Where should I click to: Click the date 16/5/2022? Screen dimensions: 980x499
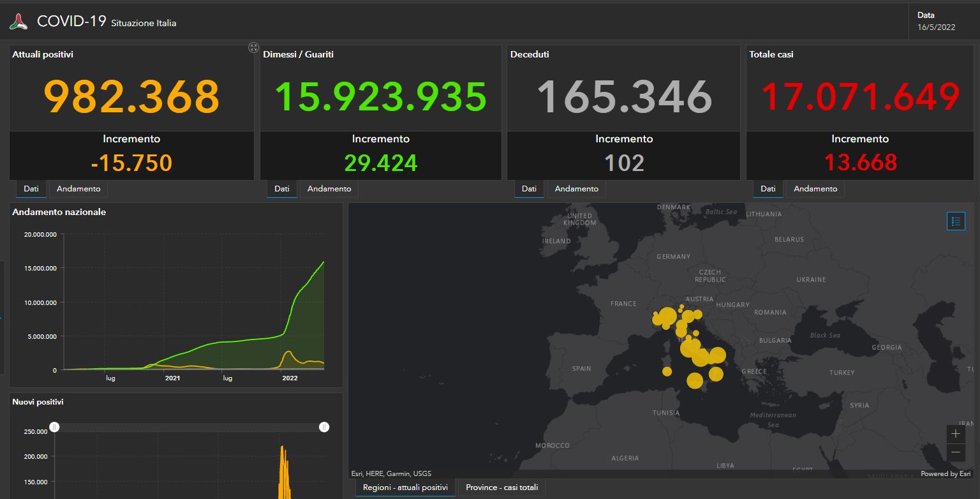tap(936, 27)
